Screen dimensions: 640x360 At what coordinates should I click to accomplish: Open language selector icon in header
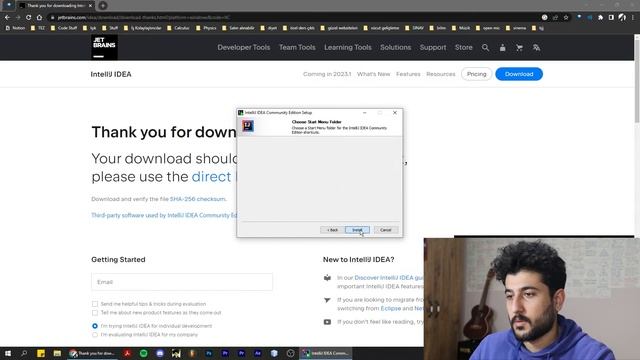click(536, 48)
